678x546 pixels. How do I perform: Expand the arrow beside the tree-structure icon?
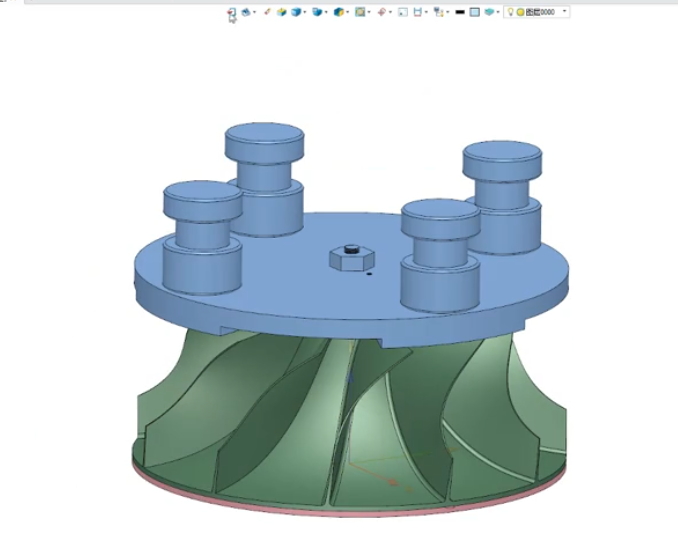pos(448,12)
